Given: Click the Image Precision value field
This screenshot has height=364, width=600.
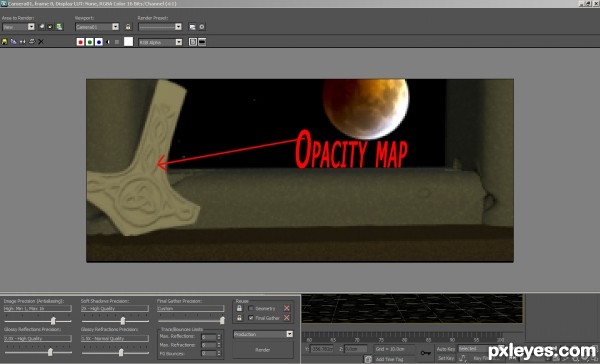Looking at the screenshot, I should [38, 308].
